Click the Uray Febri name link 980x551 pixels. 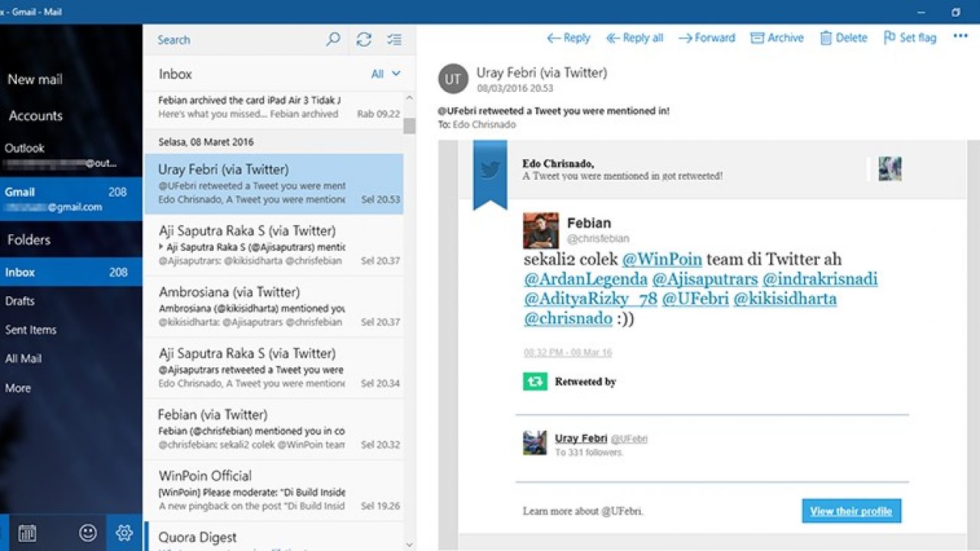581,439
